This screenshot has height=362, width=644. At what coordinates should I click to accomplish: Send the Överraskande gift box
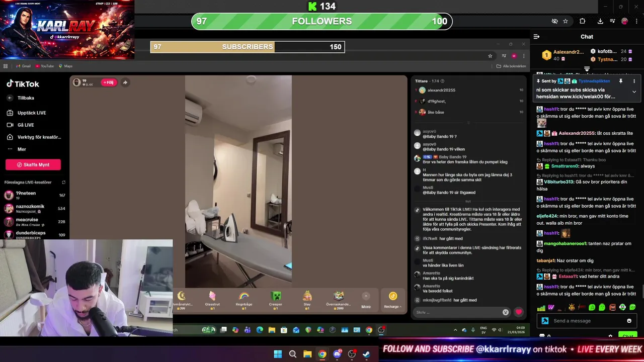(339, 300)
